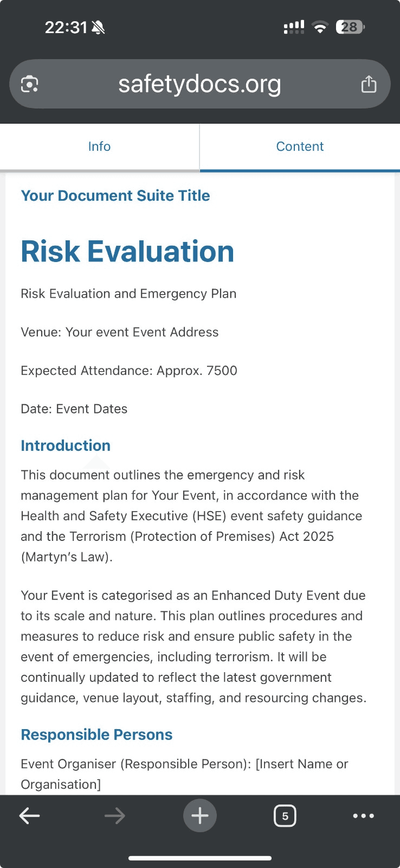Tap the Introduction section heading
The image size is (400, 868).
[x=65, y=445]
